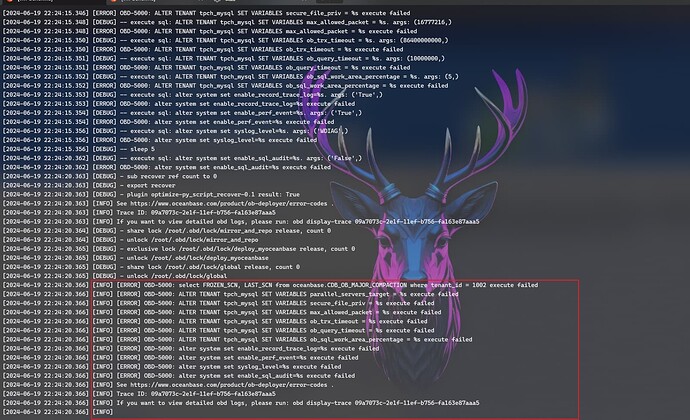
Task: Select the DEBUG line with args (86400000000,)
Action: 225,40
